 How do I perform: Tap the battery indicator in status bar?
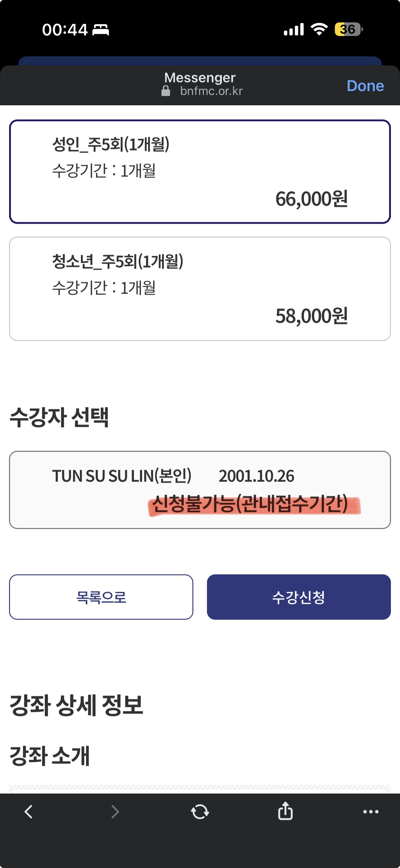pyautogui.click(x=348, y=29)
